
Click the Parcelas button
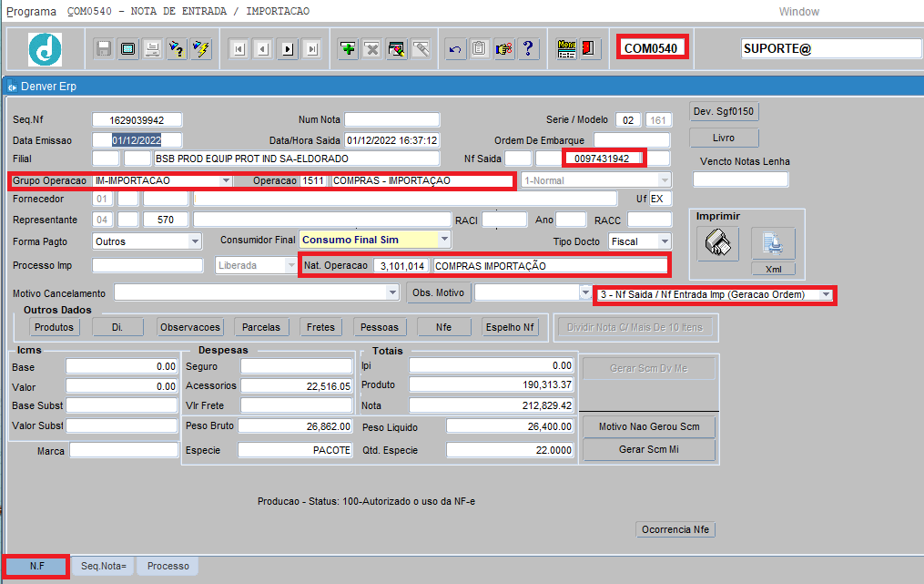point(261,327)
